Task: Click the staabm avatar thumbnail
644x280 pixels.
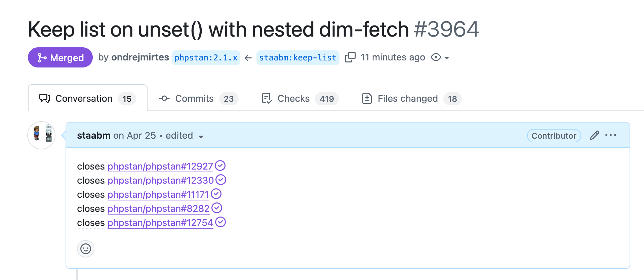Action: point(41,135)
